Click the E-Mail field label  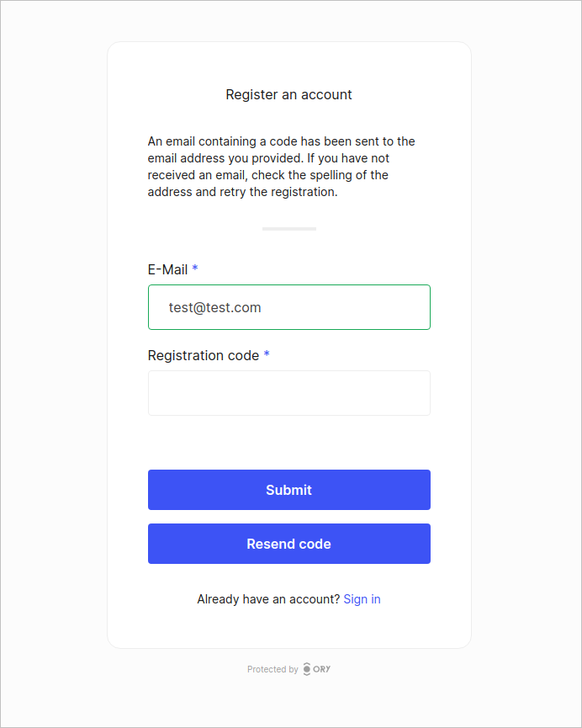tap(167, 269)
